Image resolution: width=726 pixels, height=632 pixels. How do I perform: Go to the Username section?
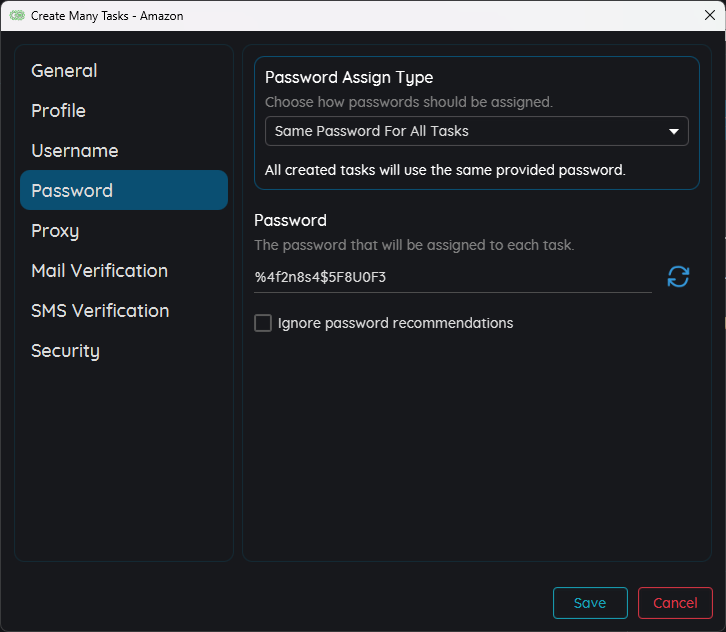74,151
